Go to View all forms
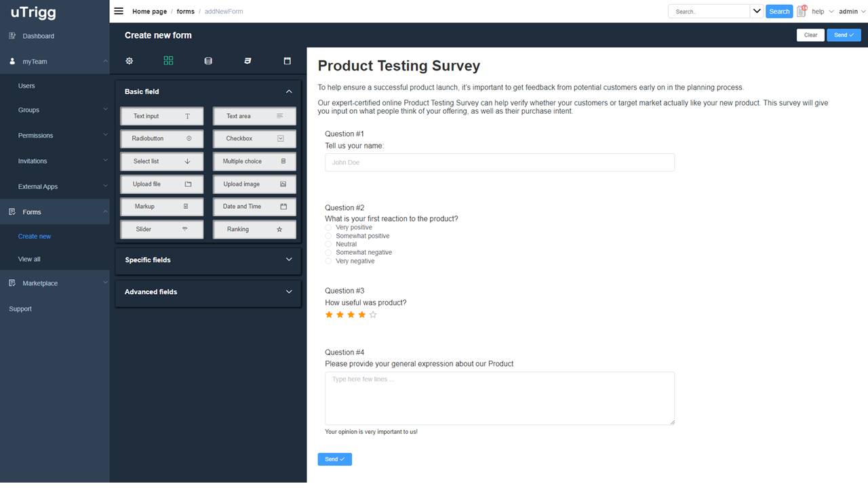This screenshot has height=488, width=868. 29,259
